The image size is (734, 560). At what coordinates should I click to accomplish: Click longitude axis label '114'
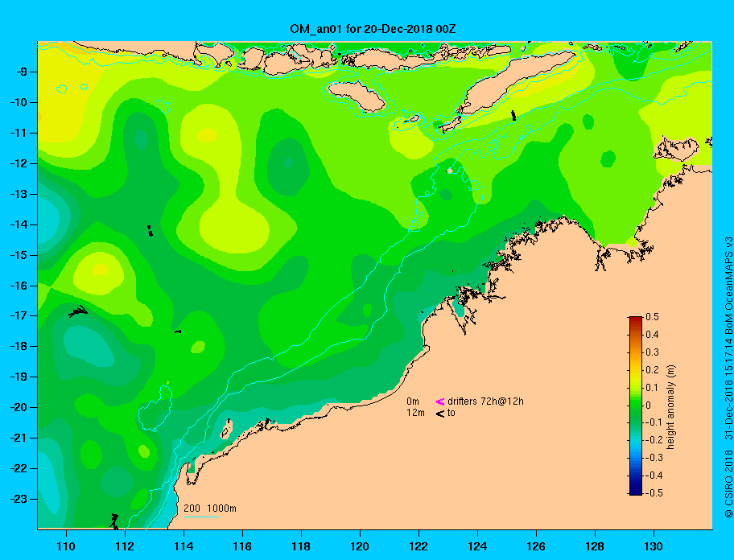183,546
